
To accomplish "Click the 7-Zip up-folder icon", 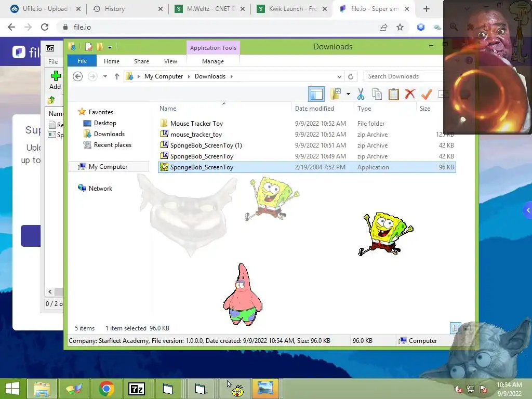I will (51, 100).
